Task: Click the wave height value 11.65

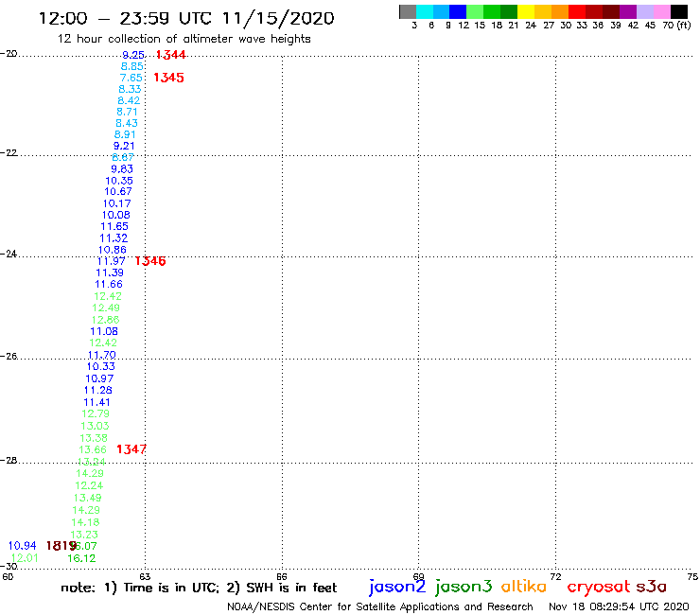Action: pos(114,226)
